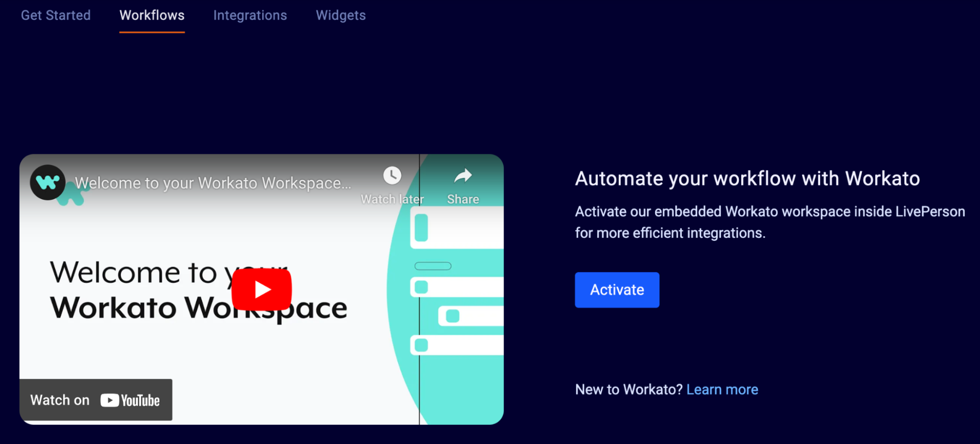The image size is (980, 444).
Task: Click the heading Automate your workflow with Workato
Action: click(x=747, y=178)
